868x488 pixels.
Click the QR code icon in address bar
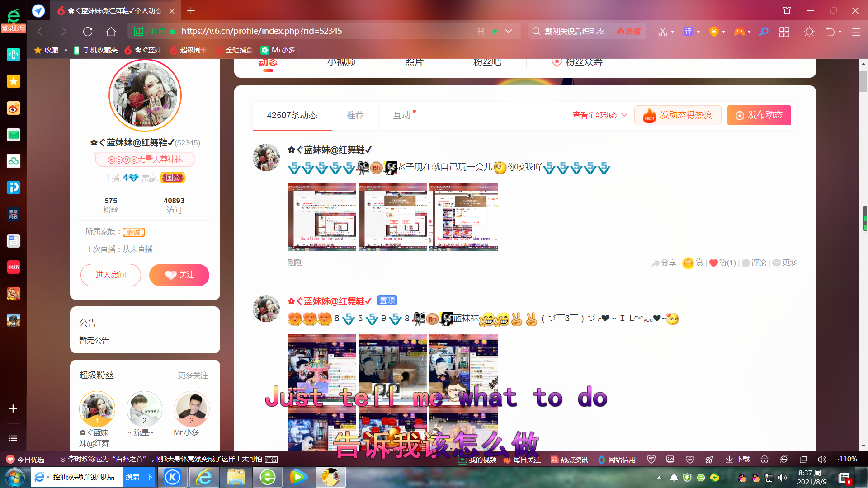click(481, 31)
